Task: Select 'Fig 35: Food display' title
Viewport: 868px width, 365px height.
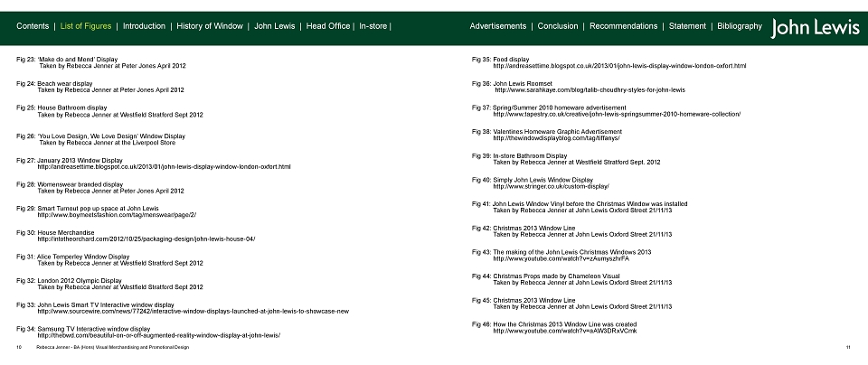Action: click(x=500, y=59)
